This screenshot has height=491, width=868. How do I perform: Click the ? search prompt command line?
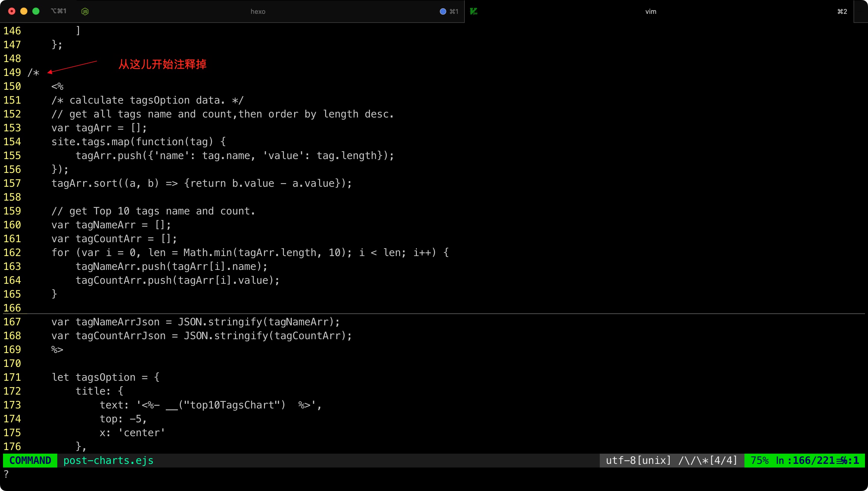(x=6, y=474)
